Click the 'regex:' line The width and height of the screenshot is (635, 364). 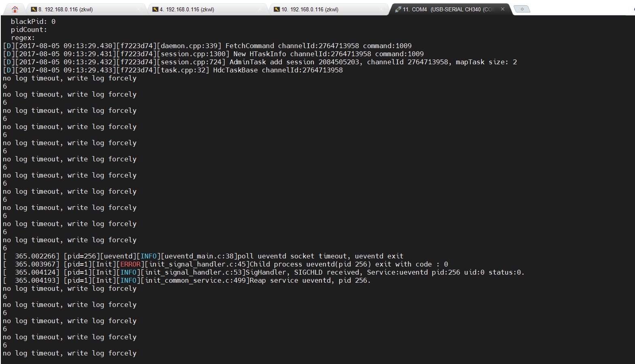pos(23,38)
